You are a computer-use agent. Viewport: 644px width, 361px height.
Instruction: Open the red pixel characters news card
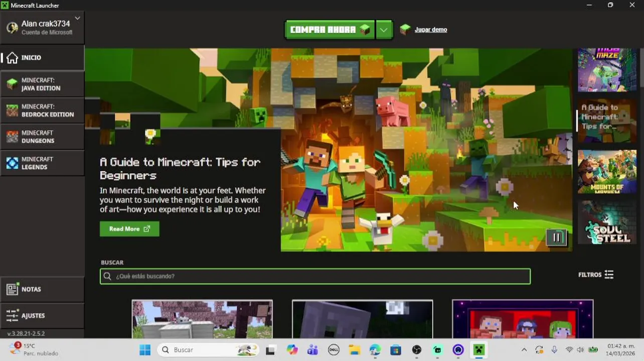523,319
